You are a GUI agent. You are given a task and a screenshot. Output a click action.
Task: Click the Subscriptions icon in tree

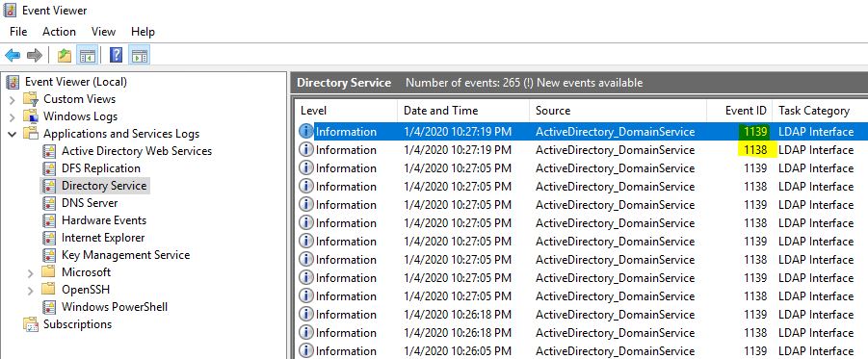pos(30,324)
